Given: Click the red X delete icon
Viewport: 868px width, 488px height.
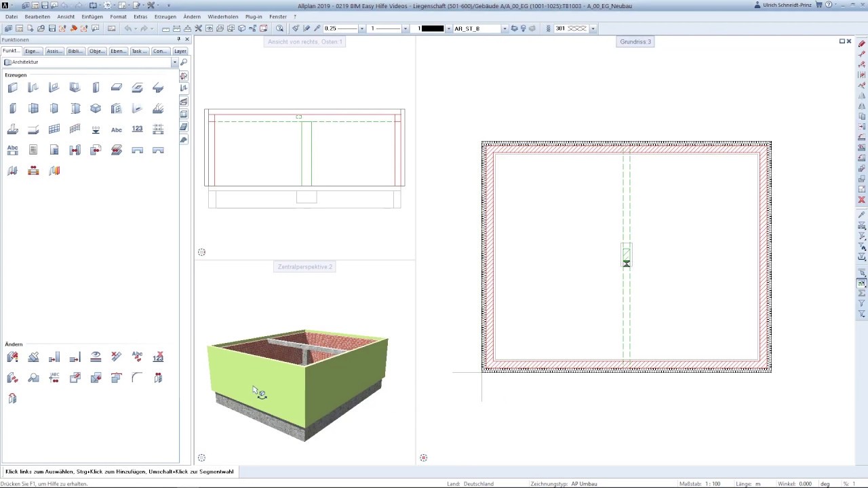Looking at the screenshot, I should (862, 200).
